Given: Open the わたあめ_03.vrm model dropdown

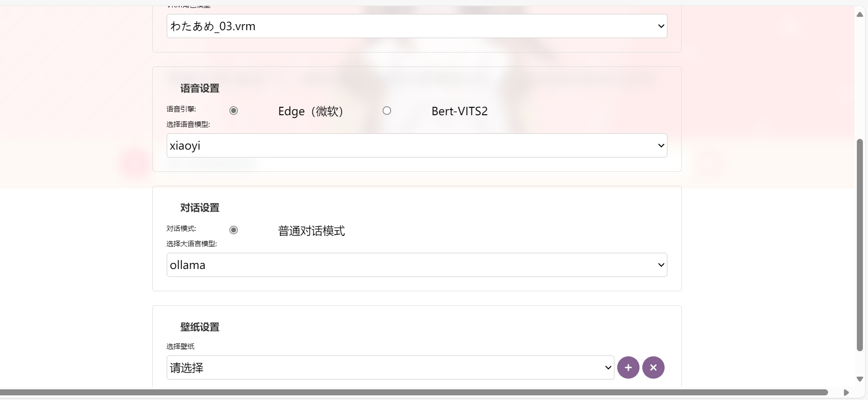Looking at the screenshot, I should pyautogui.click(x=417, y=26).
